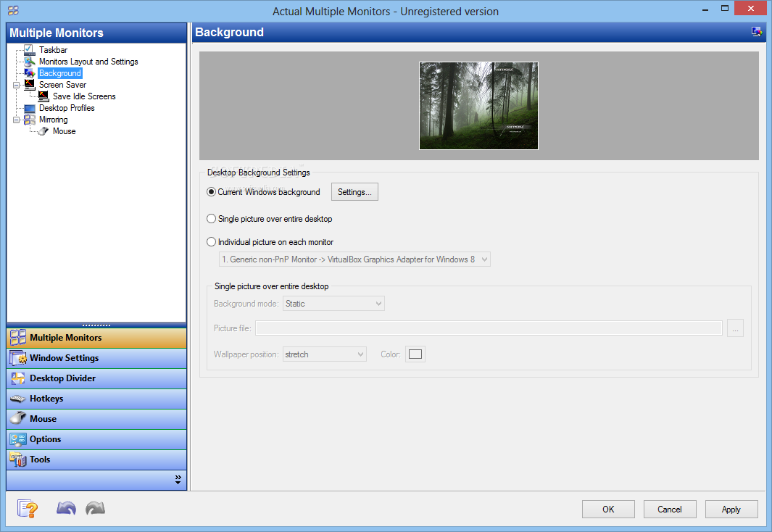Expand sidebar overflow chevron button

(x=178, y=480)
